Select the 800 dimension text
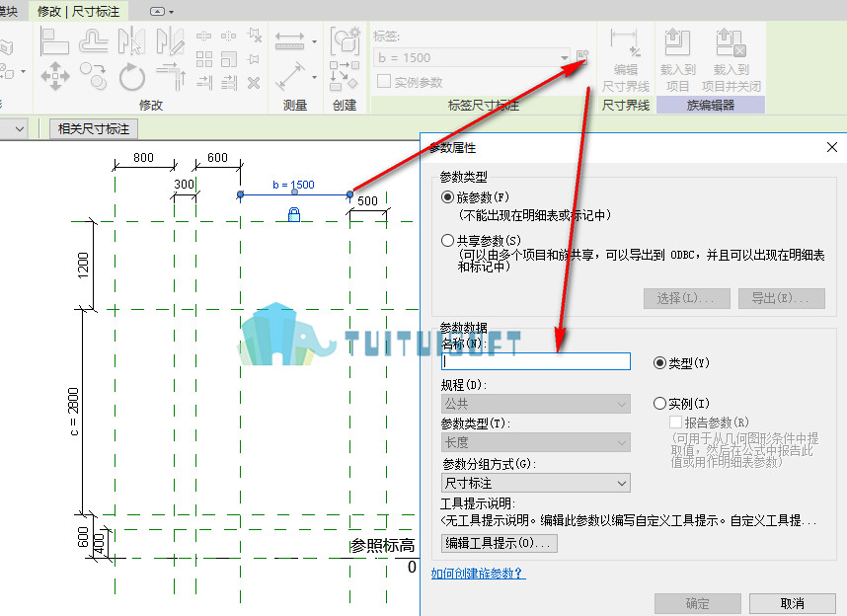This screenshot has width=847, height=616. click(x=144, y=157)
